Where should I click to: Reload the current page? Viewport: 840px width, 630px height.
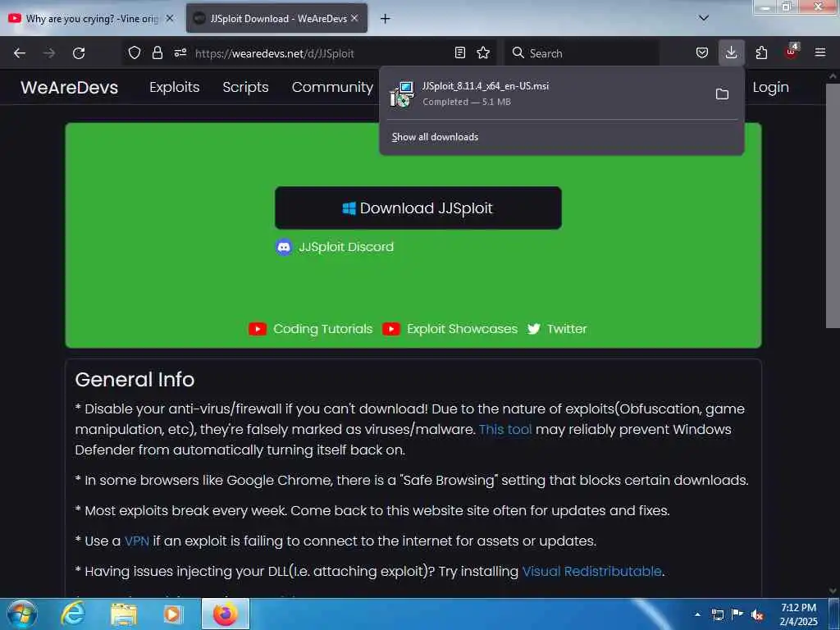pos(79,53)
